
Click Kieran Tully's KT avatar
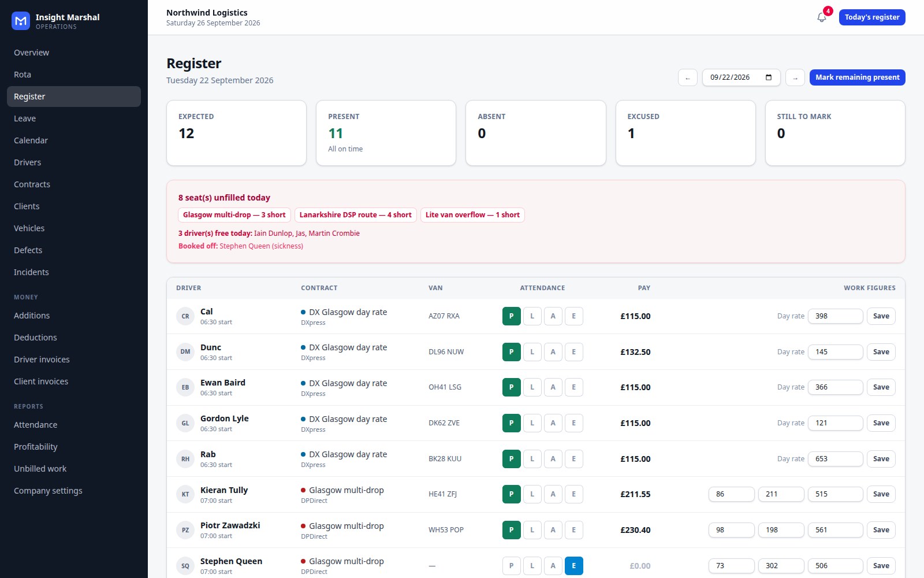[x=185, y=494]
